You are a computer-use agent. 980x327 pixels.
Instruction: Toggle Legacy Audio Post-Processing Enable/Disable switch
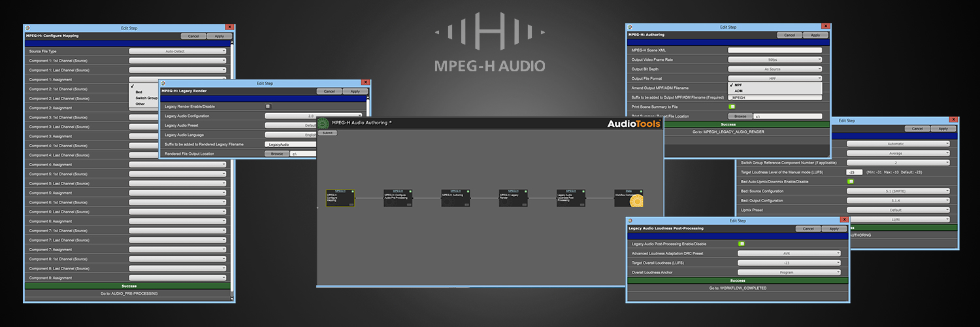pos(742,244)
